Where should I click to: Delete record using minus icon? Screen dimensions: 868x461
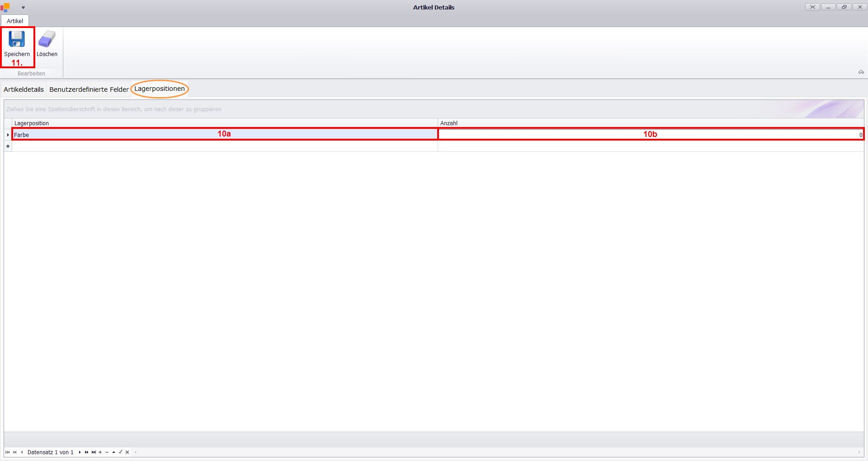click(x=107, y=452)
